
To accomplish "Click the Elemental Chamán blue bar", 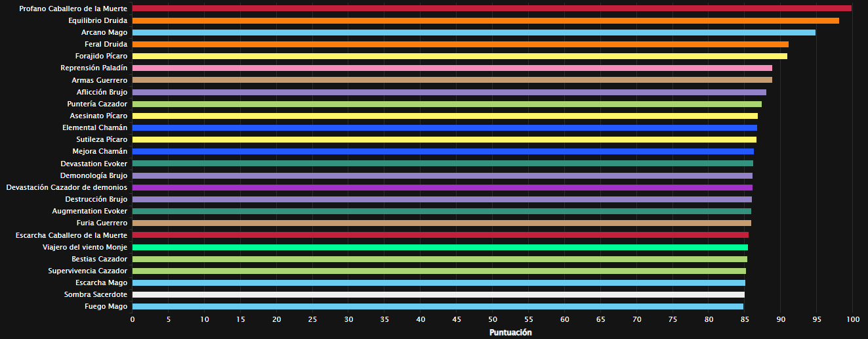I will click(x=445, y=127).
